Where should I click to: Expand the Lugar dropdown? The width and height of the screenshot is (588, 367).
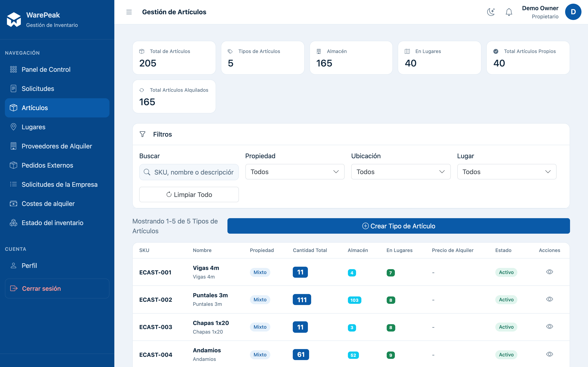coord(507,172)
